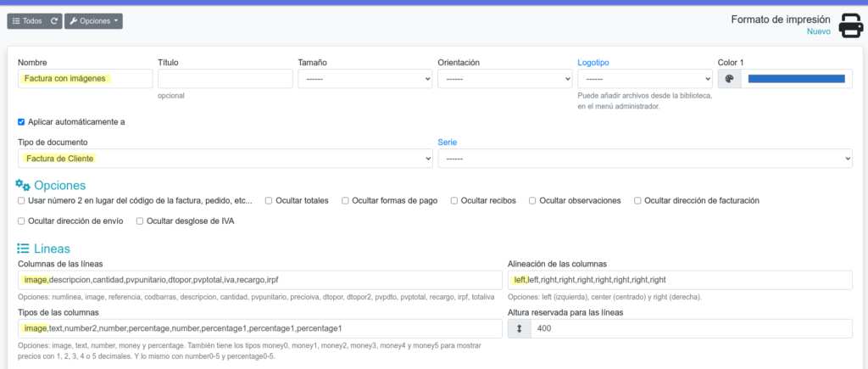Click the list icon beside Lineas heading
Screen dimensions: 868x369
(23, 249)
